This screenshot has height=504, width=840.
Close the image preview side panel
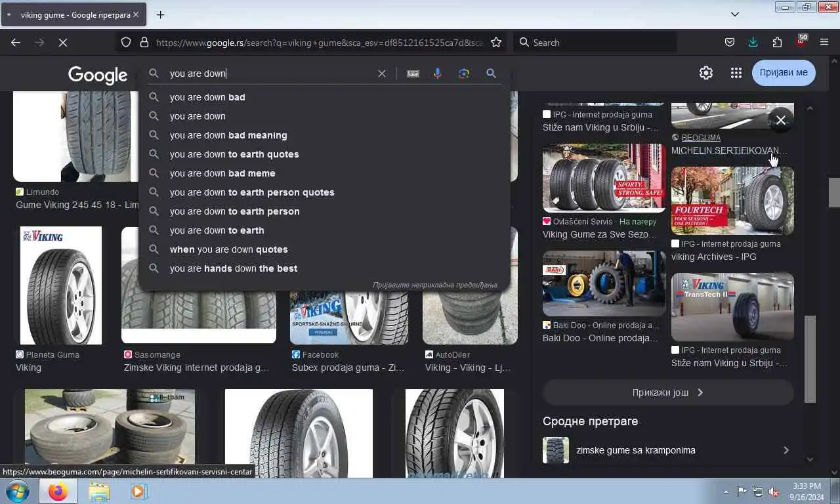[x=780, y=120]
